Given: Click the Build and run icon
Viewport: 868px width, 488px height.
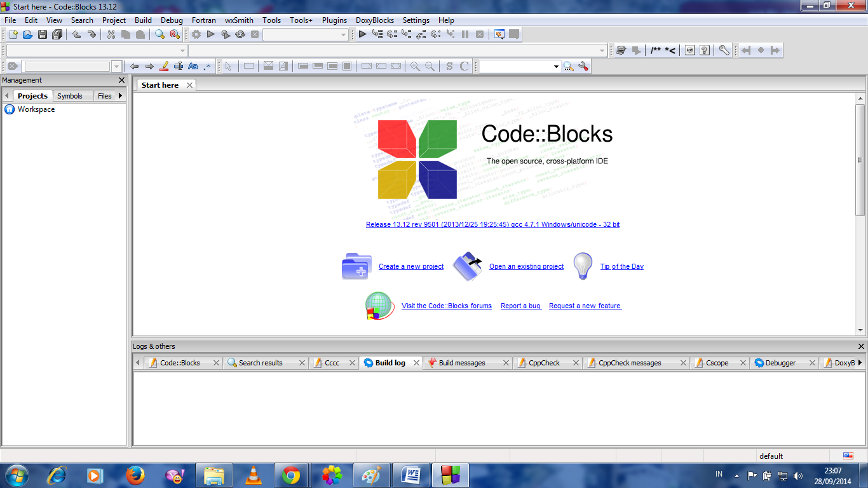Looking at the screenshot, I should [225, 34].
